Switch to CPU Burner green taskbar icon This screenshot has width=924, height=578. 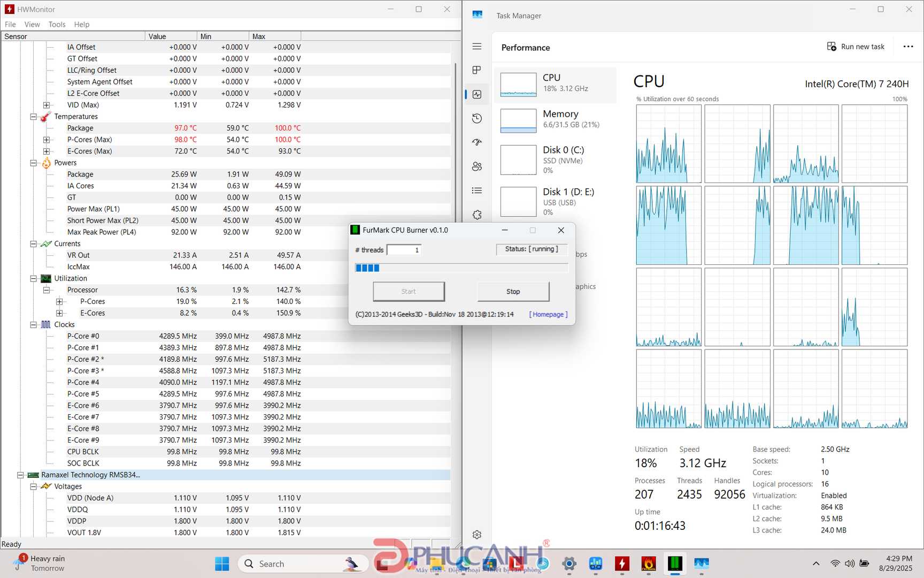click(675, 564)
